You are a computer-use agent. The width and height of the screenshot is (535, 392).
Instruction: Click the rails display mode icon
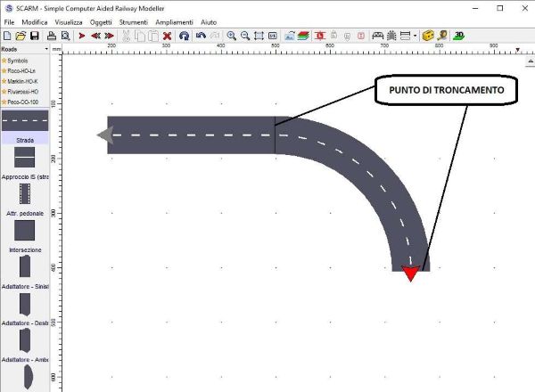405,36
